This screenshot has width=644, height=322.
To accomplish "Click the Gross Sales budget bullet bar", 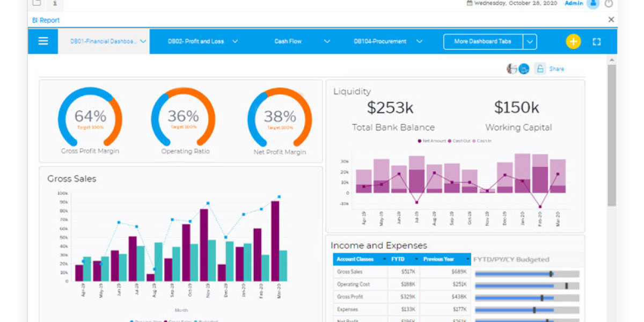I will [526, 274].
